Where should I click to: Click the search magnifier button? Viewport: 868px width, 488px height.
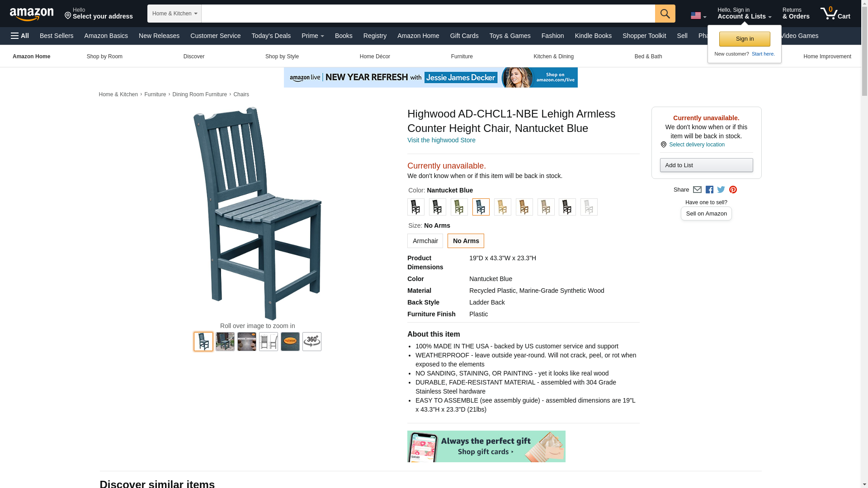(x=665, y=14)
